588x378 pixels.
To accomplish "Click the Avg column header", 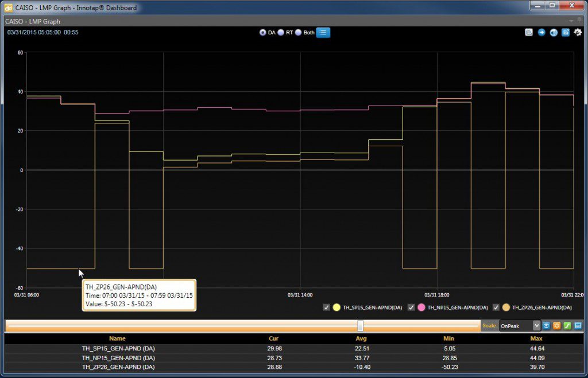I will pos(361,338).
